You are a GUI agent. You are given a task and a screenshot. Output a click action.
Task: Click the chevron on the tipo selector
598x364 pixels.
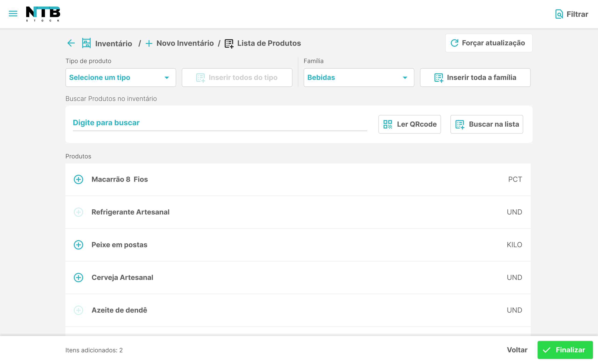coord(167,78)
